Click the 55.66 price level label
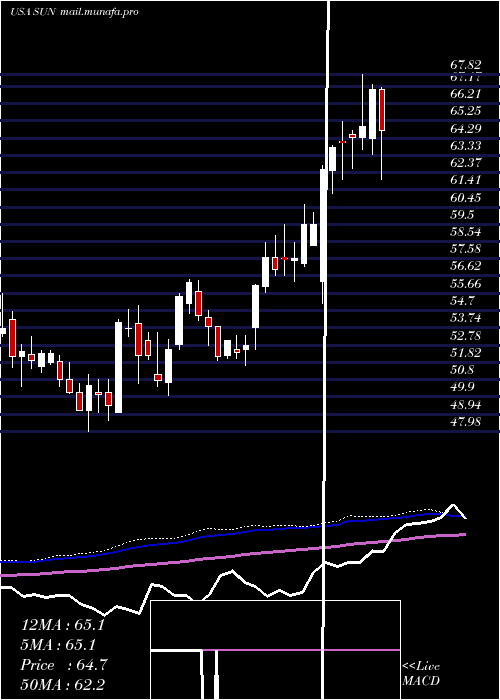 465,283
